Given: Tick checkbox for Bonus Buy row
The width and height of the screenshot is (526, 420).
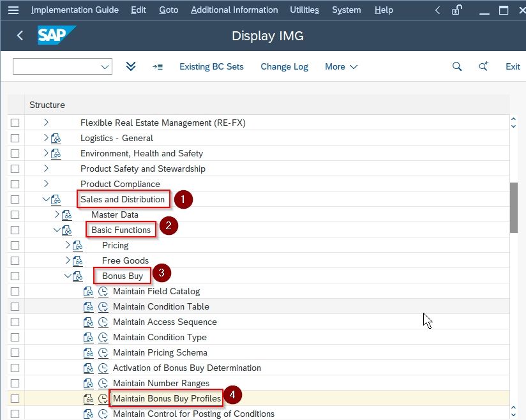Looking at the screenshot, I should pyautogui.click(x=15, y=276).
